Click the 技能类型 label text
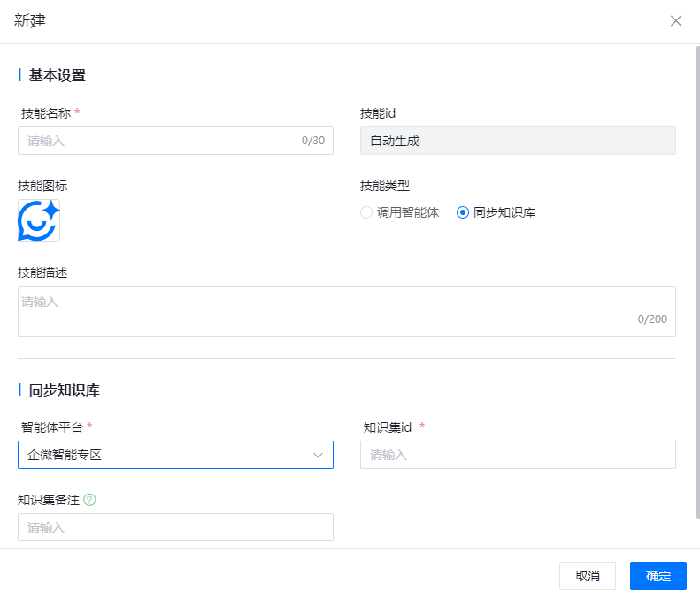 [x=385, y=186]
